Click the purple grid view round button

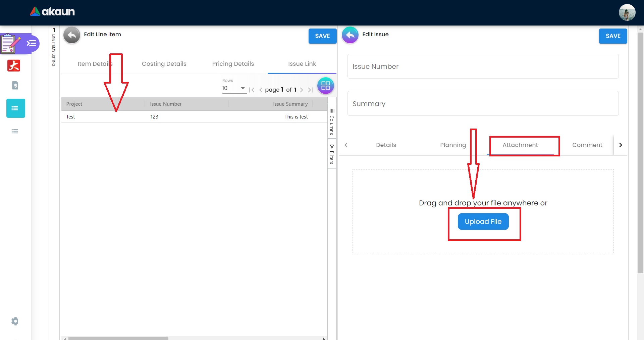point(326,86)
